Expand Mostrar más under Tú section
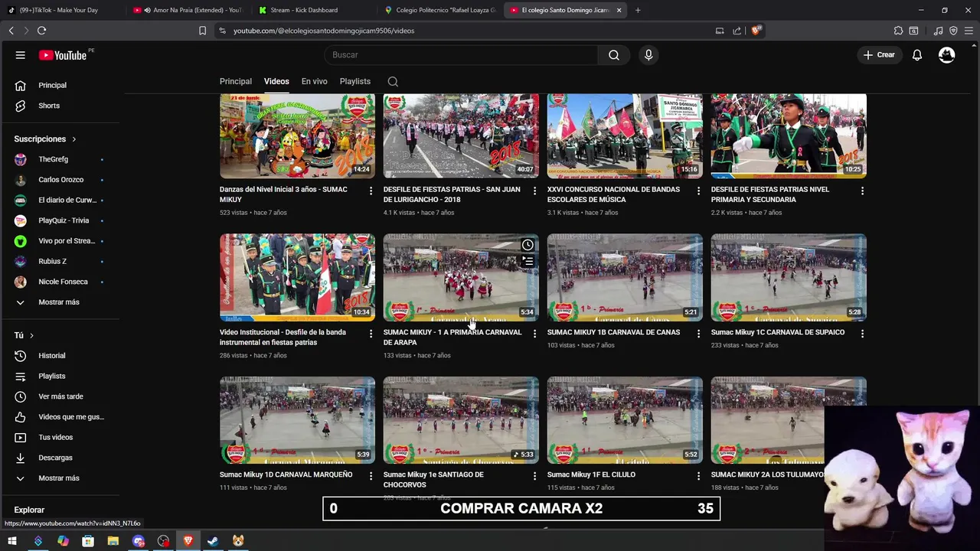This screenshot has width=980, height=551. point(60,478)
